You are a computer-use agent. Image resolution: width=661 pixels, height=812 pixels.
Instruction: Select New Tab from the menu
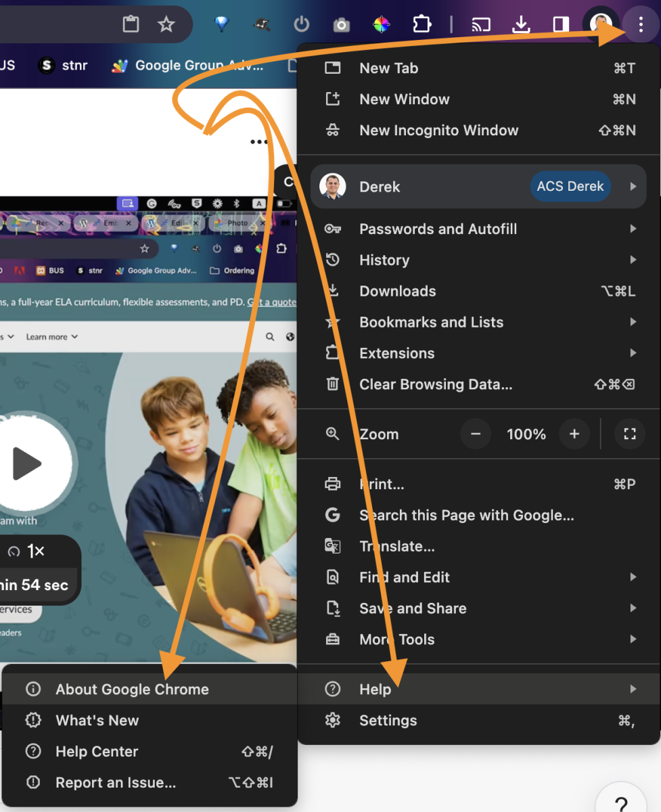(x=479, y=68)
